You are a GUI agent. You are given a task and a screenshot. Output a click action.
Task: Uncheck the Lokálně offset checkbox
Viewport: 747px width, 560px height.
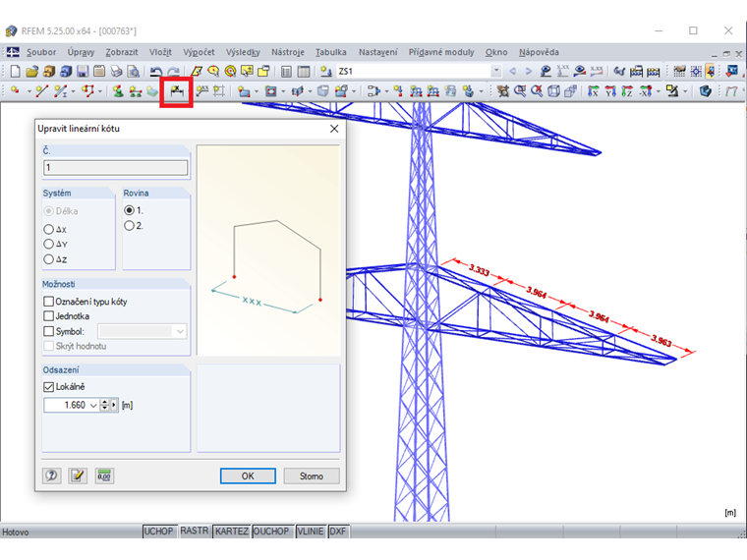coord(48,387)
